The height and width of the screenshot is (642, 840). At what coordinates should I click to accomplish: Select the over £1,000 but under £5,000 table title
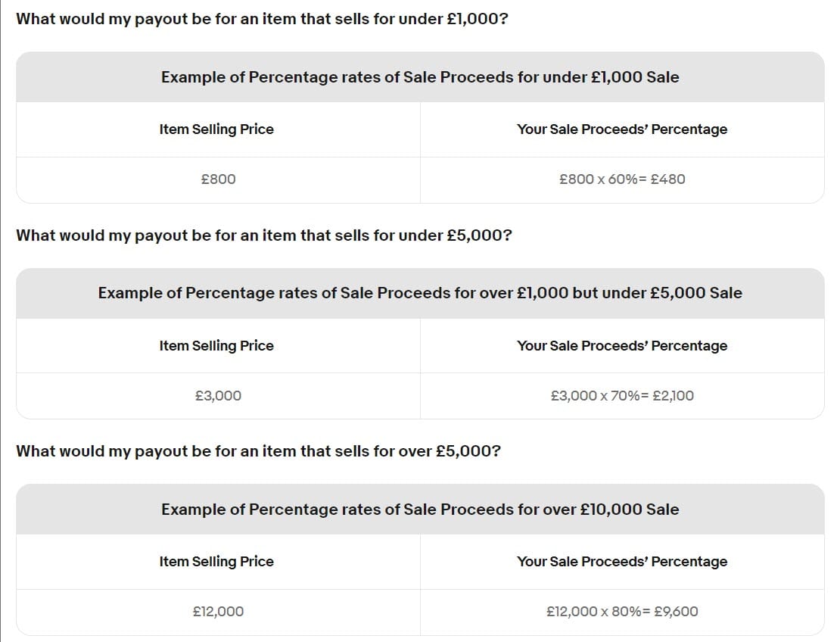420,293
